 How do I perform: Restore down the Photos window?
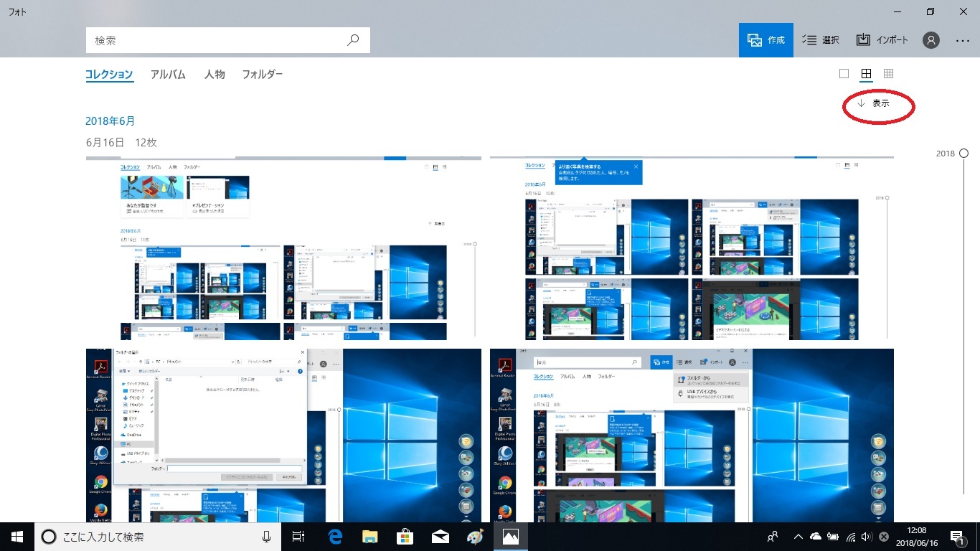coord(930,11)
